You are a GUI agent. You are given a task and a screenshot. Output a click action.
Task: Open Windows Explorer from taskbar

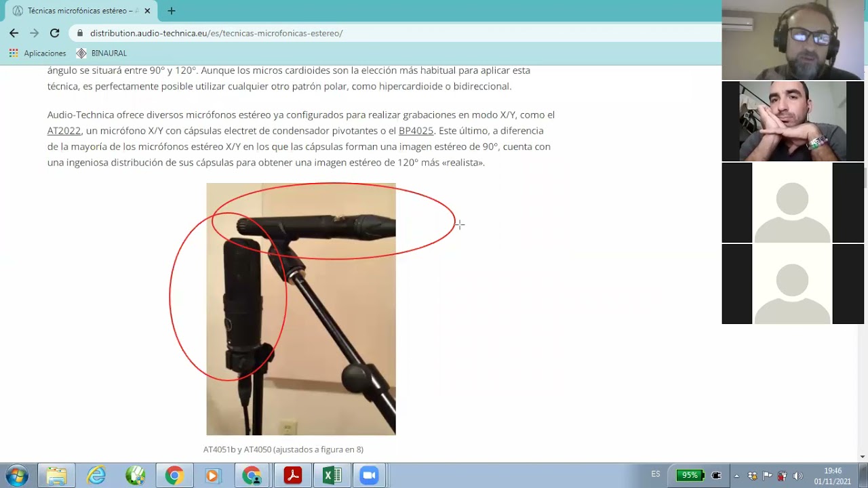[56, 476]
